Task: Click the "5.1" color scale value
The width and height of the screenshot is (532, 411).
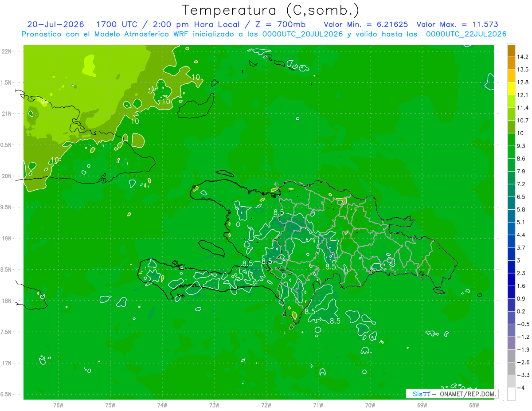Action: coord(521,222)
